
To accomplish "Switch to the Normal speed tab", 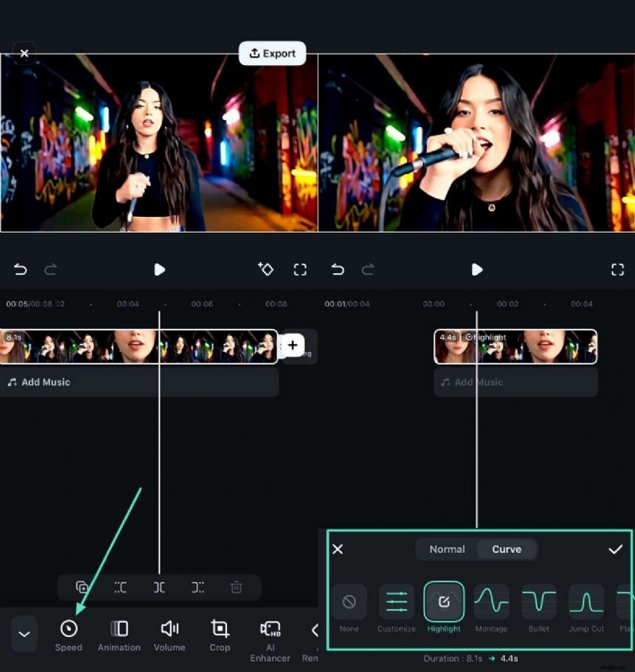I will tap(446, 549).
